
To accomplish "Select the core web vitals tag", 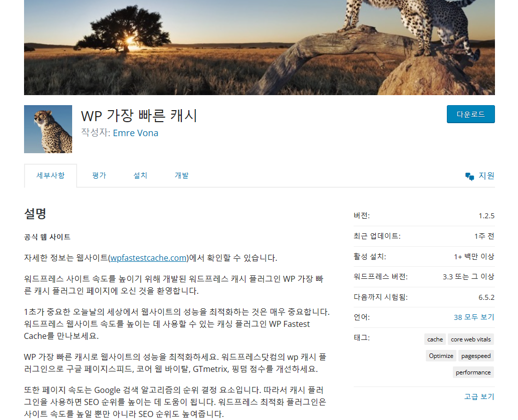I will click(x=471, y=339).
